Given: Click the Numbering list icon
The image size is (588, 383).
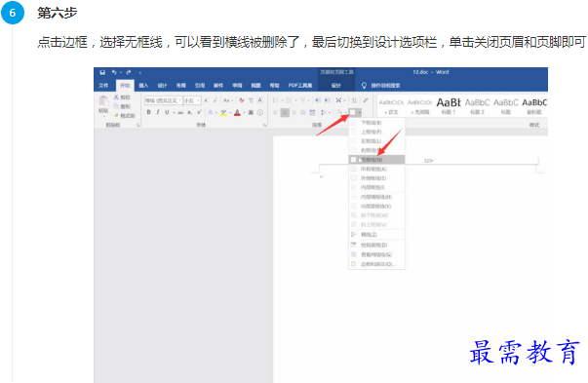Looking at the screenshot, I should pos(290,100).
